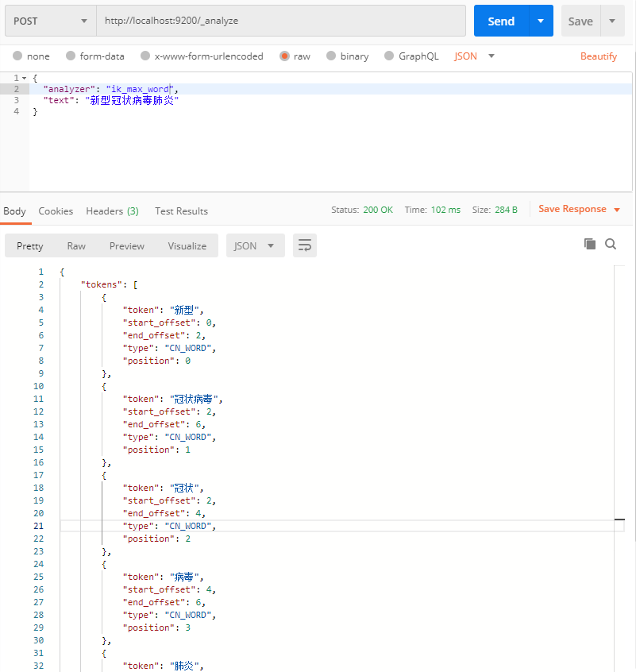Open the Headers (3) tab
Screen dimensions: 636x672
click(x=112, y=210)
